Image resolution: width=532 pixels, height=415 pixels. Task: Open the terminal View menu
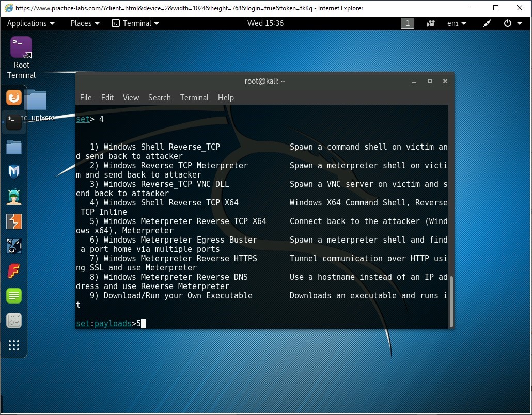tap(131, 98)
